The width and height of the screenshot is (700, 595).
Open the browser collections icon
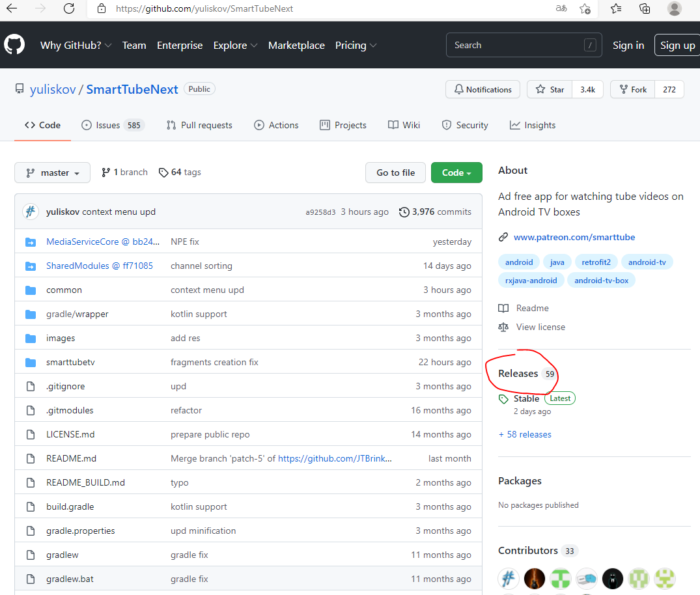coord(645,8)
